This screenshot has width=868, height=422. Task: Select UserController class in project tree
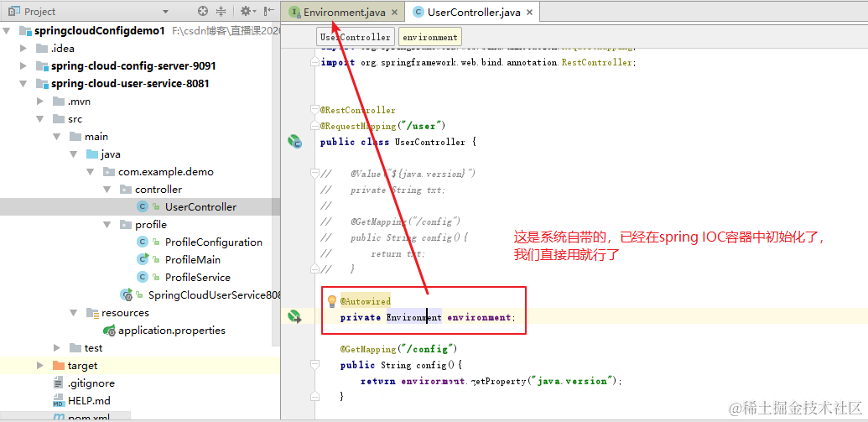[x=200, y=207]
